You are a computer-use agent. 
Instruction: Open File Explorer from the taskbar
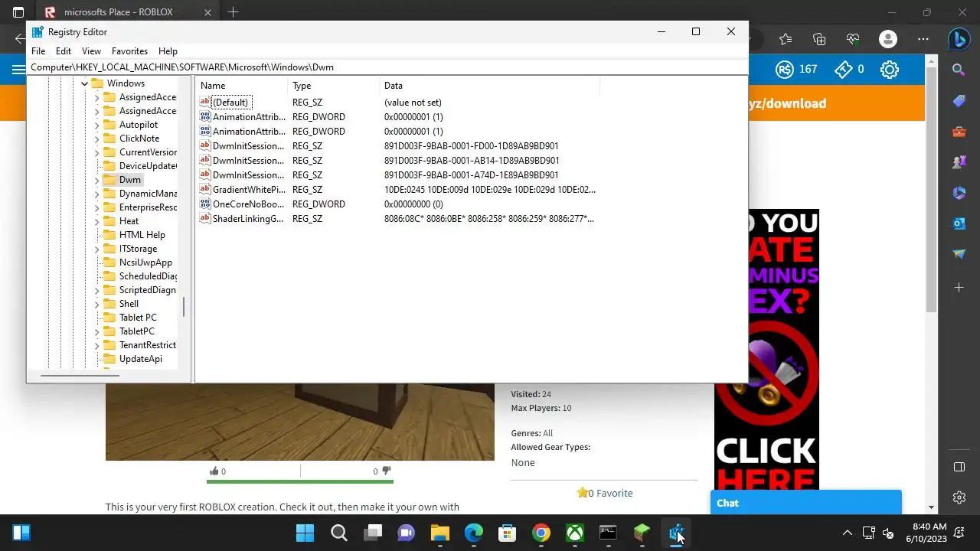[x=439, y=533]
